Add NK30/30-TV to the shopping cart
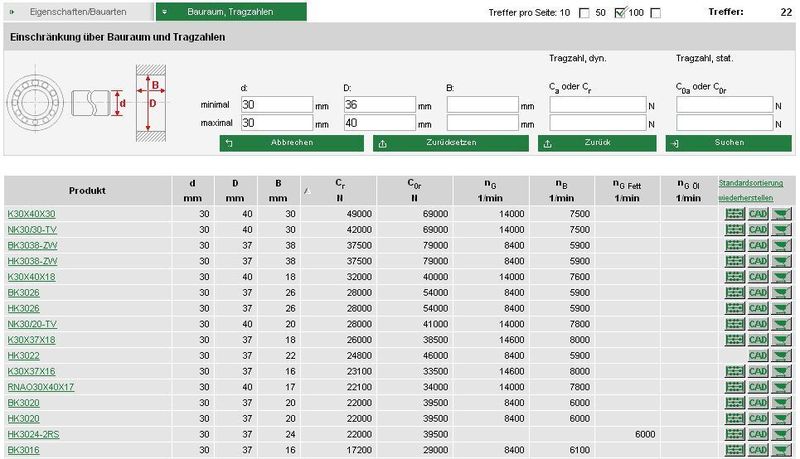Viewport: 800px width, 459px height. 780,230
